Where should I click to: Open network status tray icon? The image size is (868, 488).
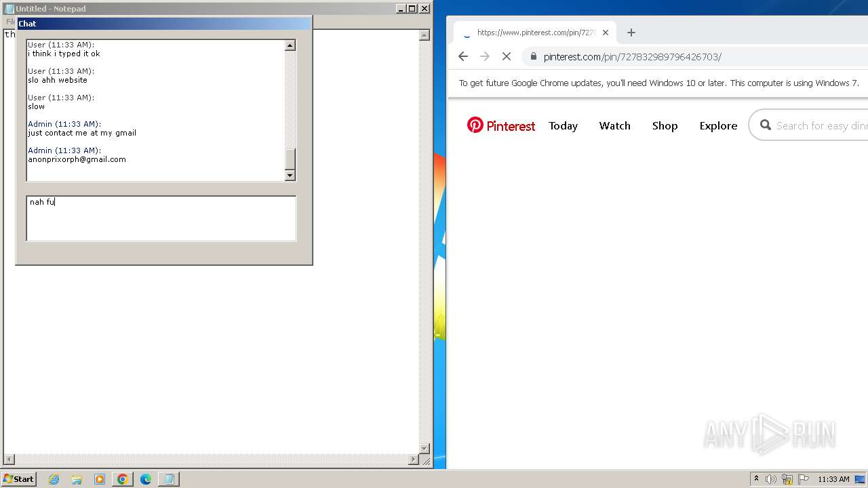coord(787,479)
